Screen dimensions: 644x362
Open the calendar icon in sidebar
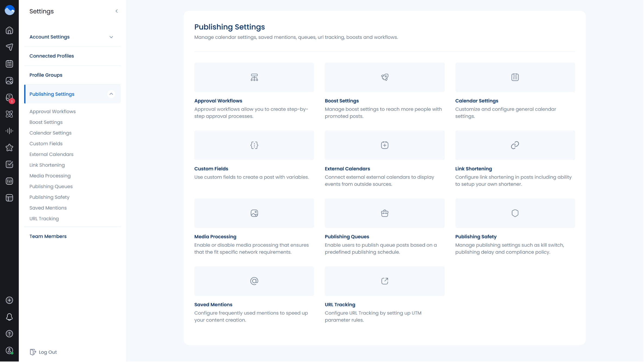coord(9,64)
